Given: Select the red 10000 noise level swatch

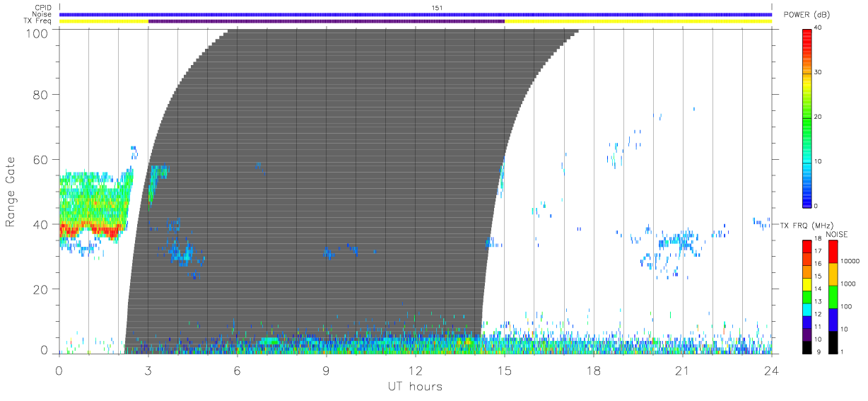Looking at the screenshot, I should [x=832, y=252].
